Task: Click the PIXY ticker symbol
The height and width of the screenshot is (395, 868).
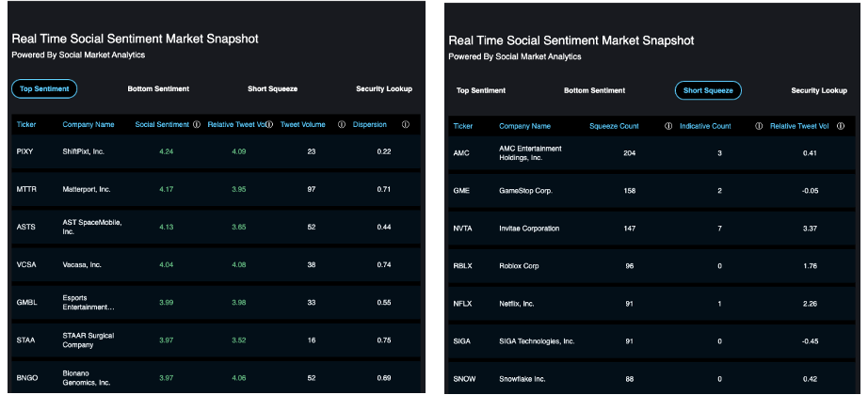Action: (25, 151)
